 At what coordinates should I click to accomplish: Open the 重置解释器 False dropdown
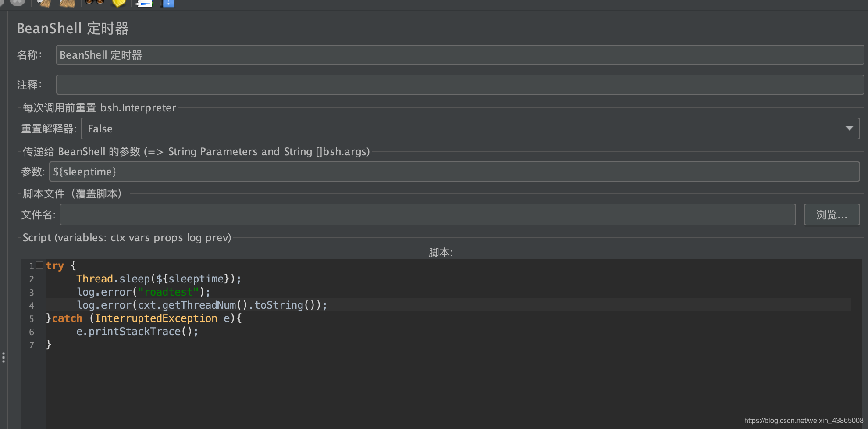(x=470, y=129)
